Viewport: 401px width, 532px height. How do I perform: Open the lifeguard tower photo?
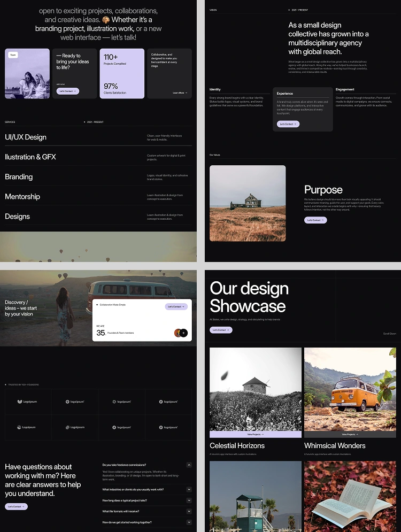[256, 496]
